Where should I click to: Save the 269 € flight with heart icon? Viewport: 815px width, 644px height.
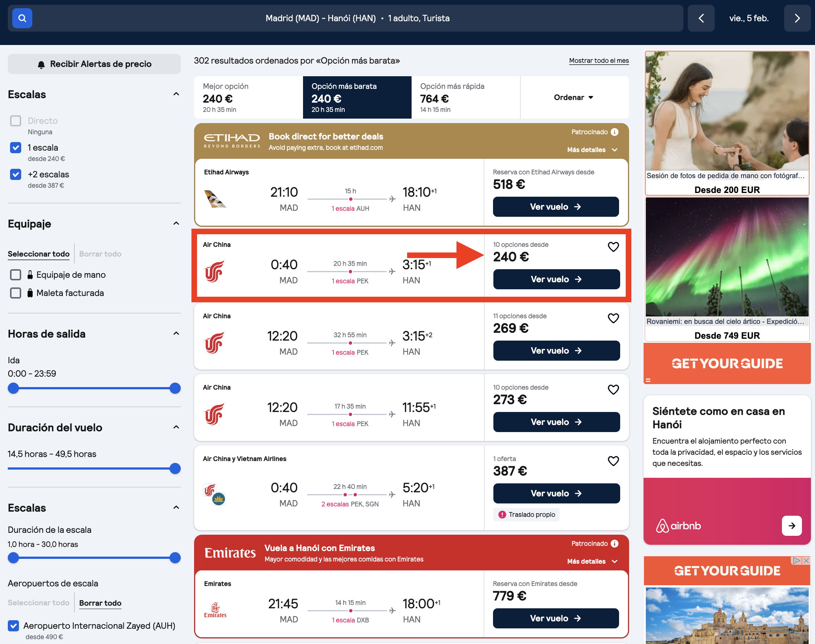tap(613, 318)
